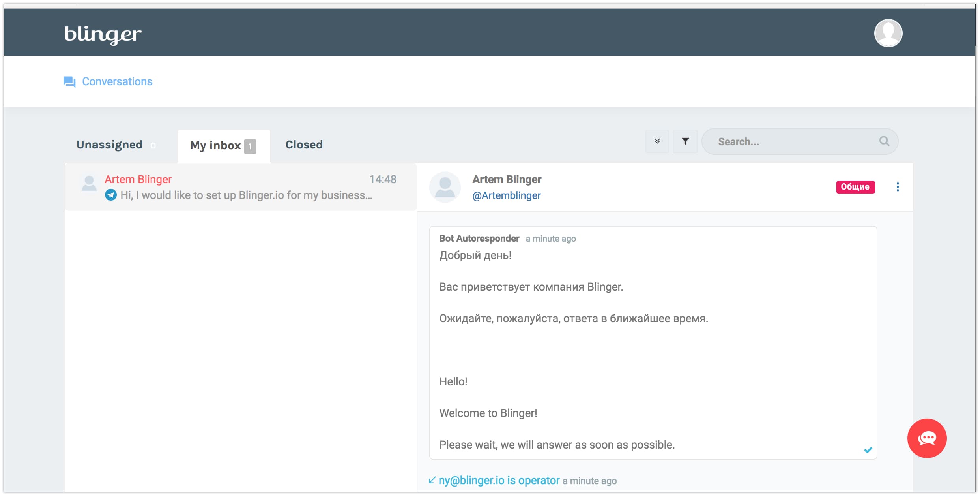The height and width of the screenshot is (496, 980).
Task: Click the blinger logo
Action: point(102,34)
